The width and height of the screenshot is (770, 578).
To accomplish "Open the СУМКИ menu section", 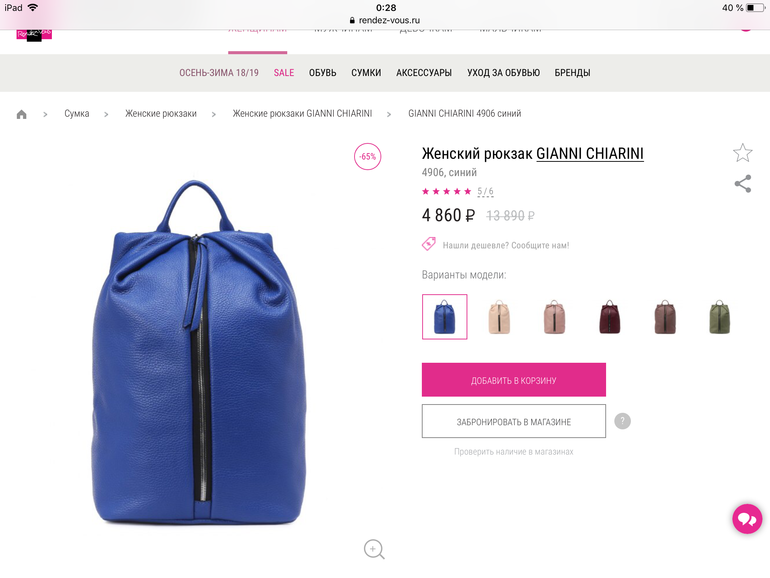I will click(x=366, y=73).
